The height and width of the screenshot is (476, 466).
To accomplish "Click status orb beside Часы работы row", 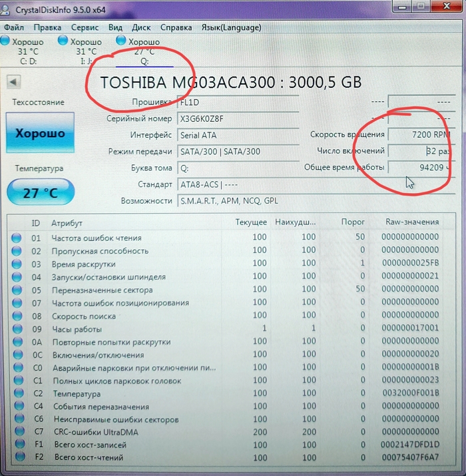I will [x=17, y=329].
